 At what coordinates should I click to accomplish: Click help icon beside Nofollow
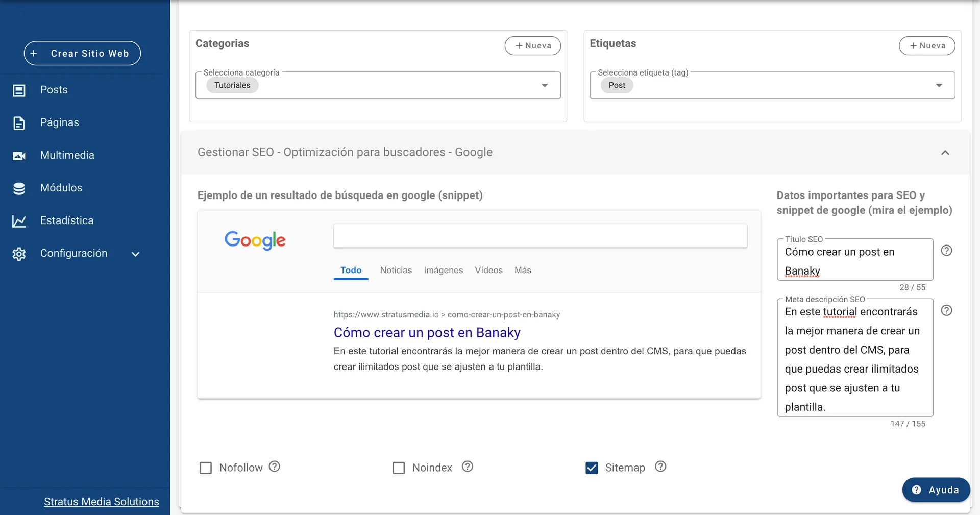275,467
